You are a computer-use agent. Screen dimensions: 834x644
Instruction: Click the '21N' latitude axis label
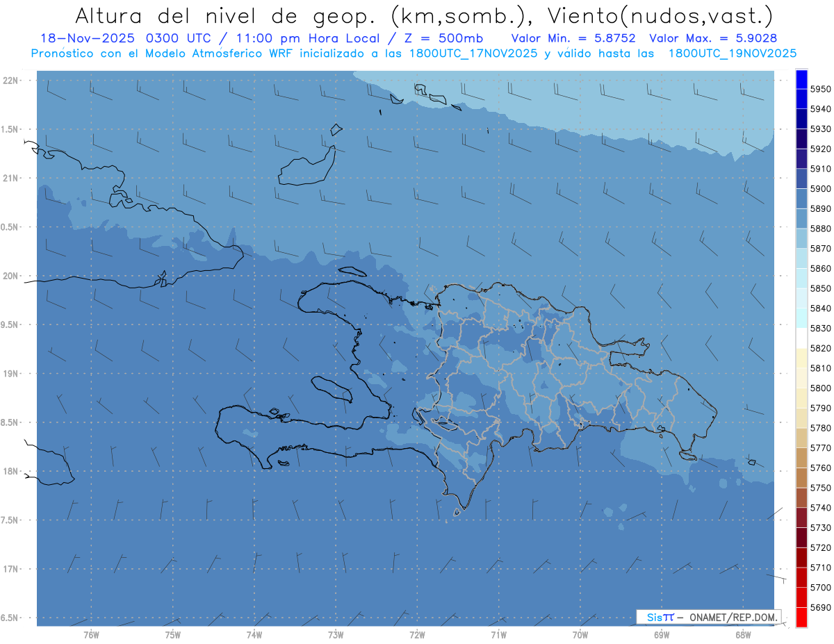point(11,178)
